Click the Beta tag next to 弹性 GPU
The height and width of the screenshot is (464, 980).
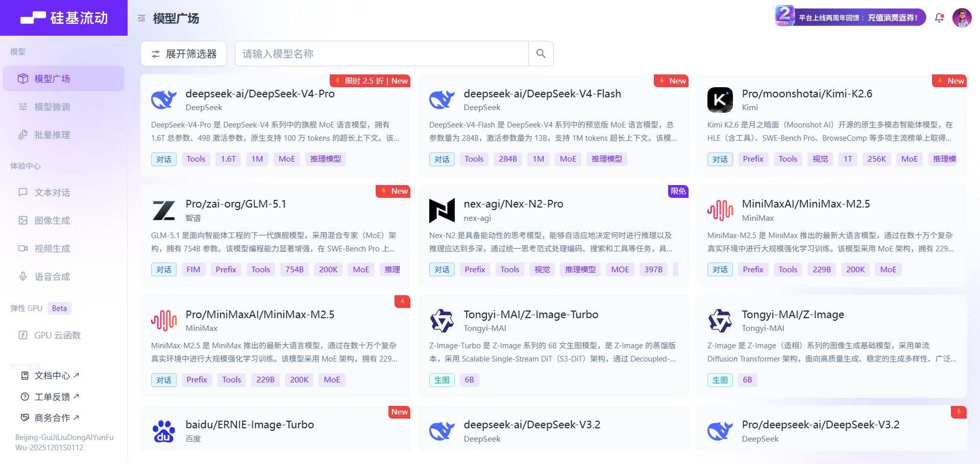59,308
